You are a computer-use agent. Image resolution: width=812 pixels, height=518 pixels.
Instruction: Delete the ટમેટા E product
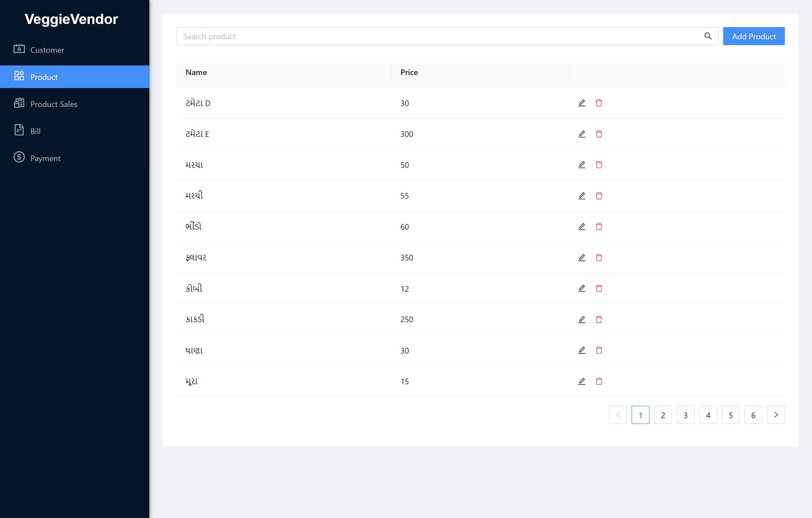pos(599,134)
